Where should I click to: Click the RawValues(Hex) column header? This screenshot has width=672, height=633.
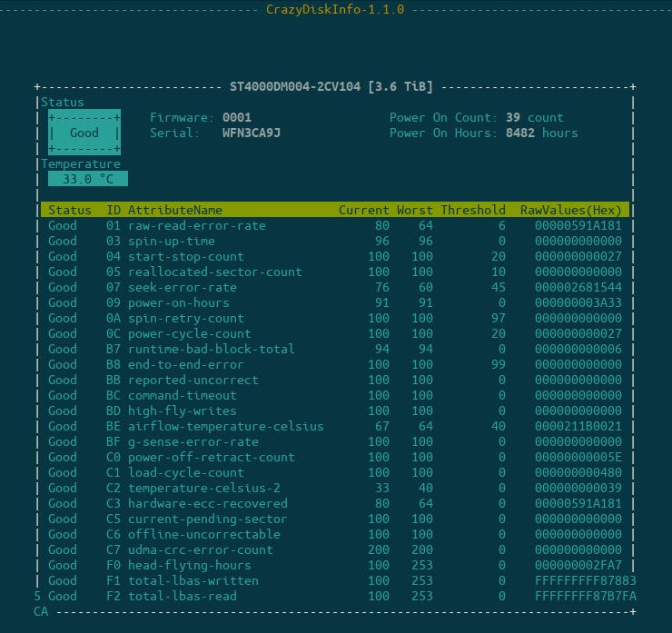pyautogui.click(x=570, y=210)
